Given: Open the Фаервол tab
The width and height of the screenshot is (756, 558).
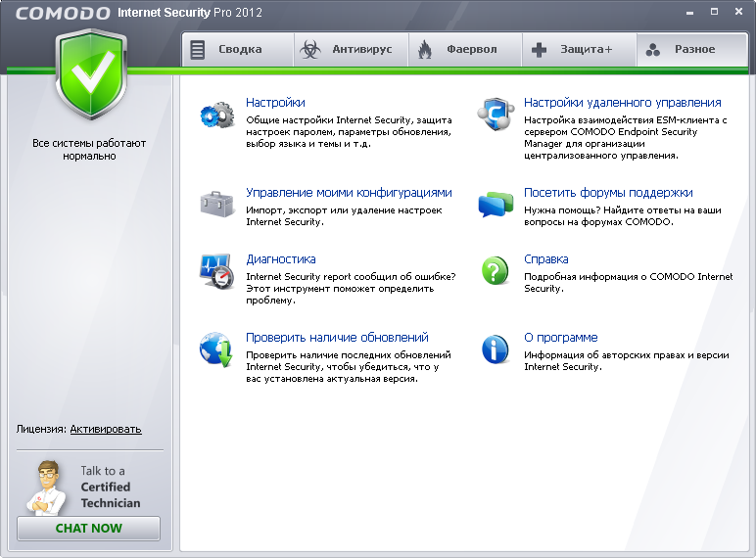Looking at the screenshot, I should click(465, 49).
